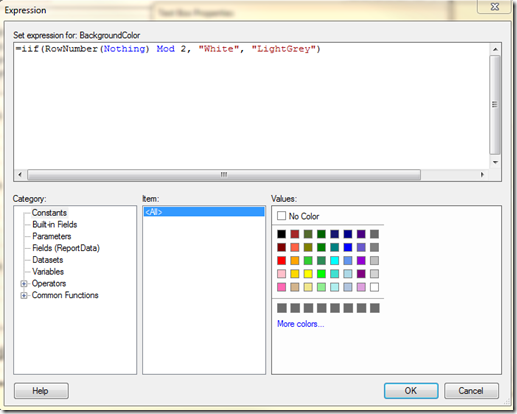Select the Variables category
Viewport: 517px width, 414px height.
point(48,272)
